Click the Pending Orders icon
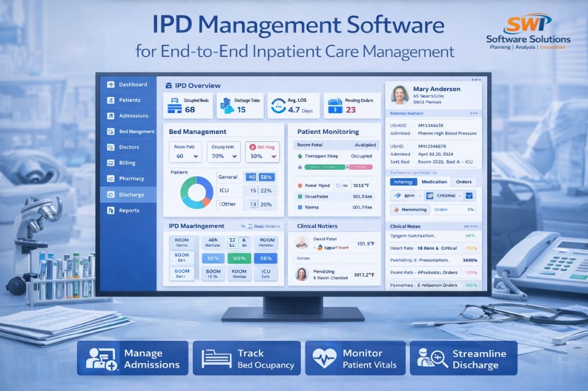The image size is (588, 391). 336,104
